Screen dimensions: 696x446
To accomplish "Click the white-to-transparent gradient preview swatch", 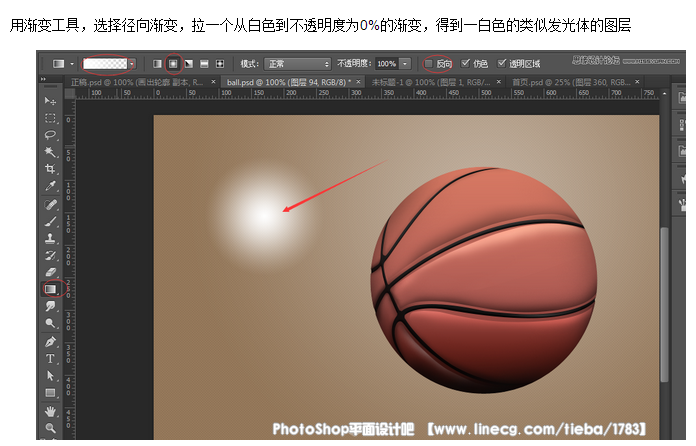I will pos(105,64).
